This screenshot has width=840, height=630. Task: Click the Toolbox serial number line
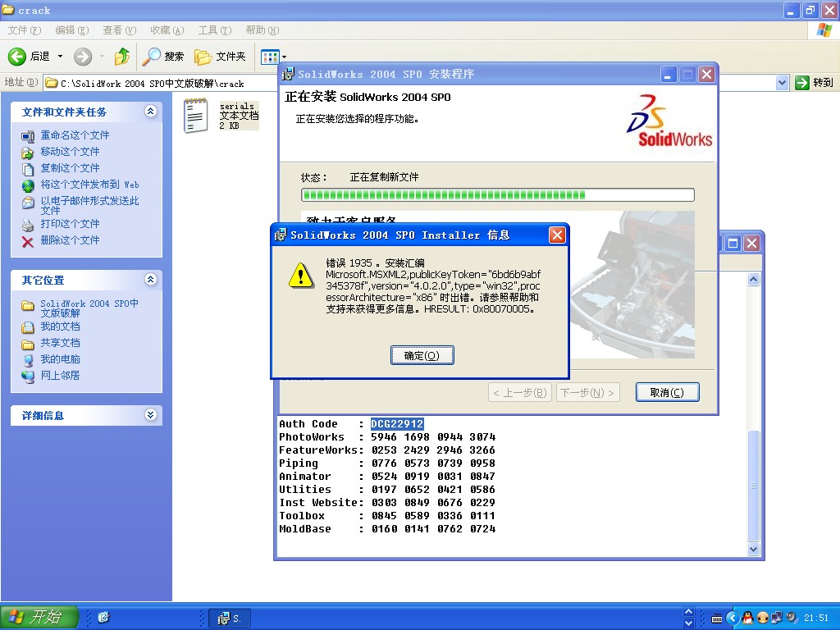(387, 516)
